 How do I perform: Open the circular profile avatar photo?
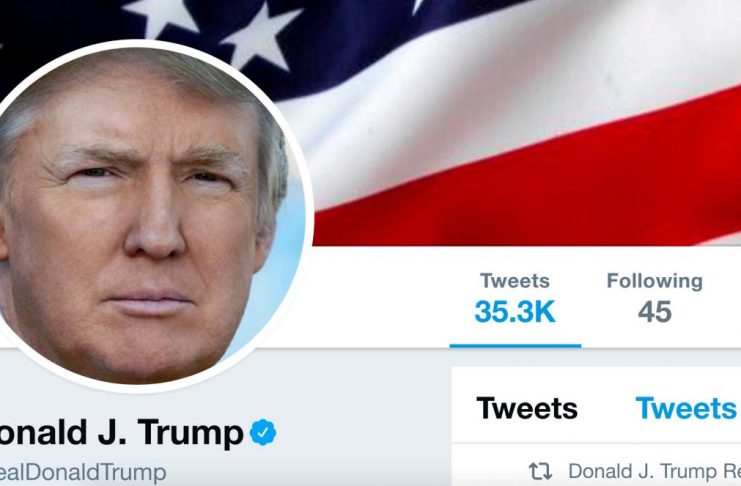click(x=142, y=217)
